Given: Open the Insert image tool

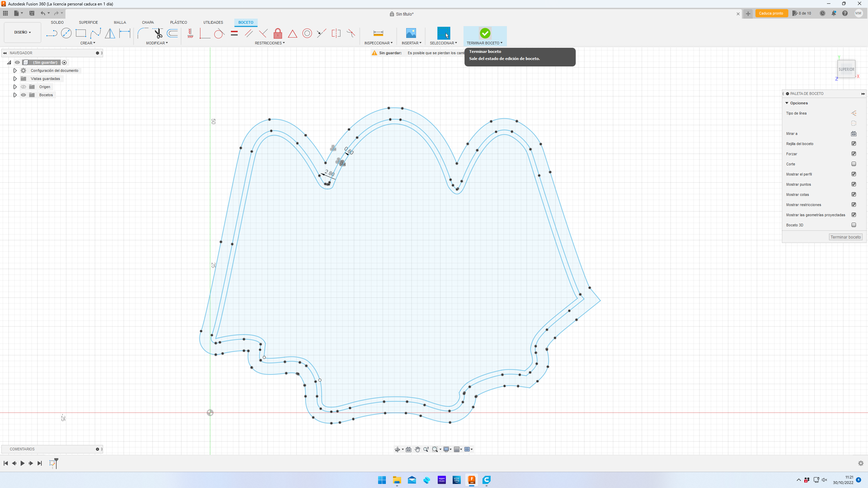Looking at the screenshot, I should pyautogui.click(x=411, y=33).
